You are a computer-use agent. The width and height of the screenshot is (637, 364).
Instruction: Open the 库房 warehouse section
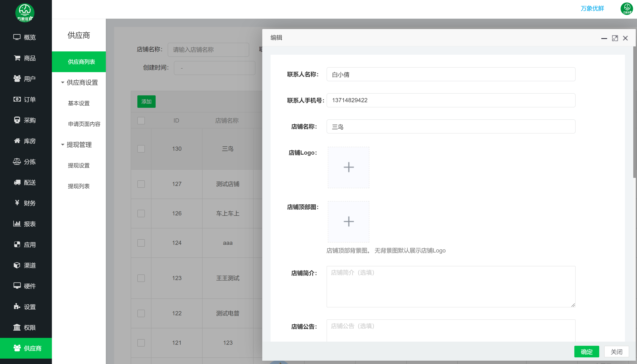click(25, 141)
